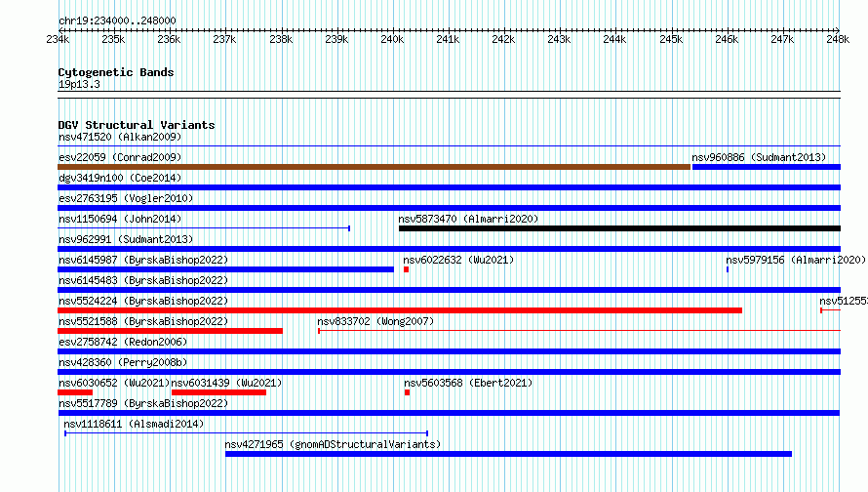Click the blue nsv4271965 gnomAD bar
The image size is (868, 492).
508,454
